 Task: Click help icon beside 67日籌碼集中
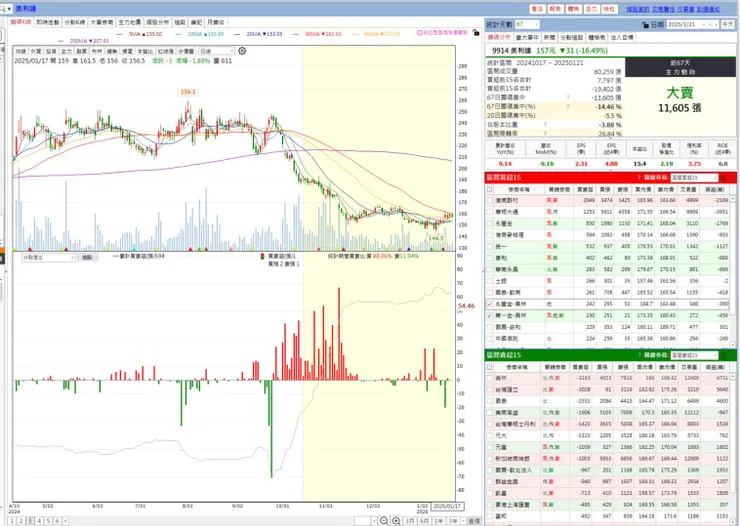568,98
